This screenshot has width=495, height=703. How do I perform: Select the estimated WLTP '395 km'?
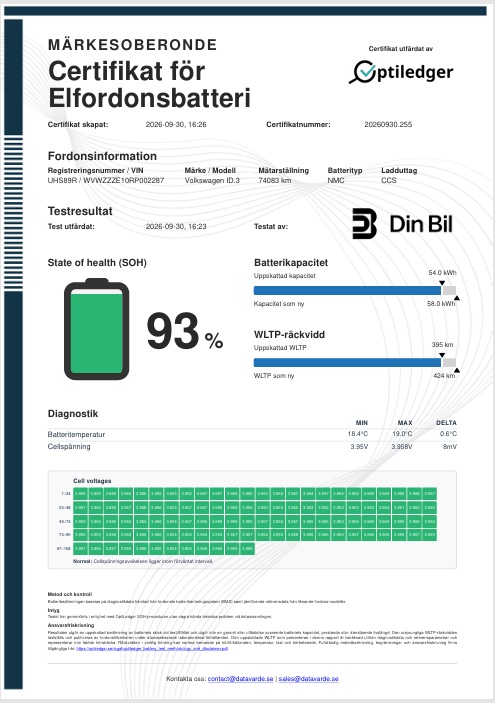point(443,345)
